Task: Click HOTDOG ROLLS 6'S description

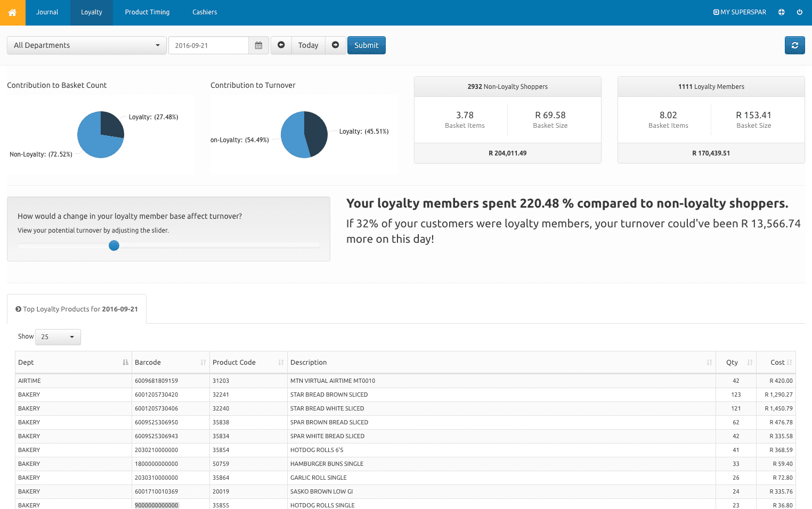Action: click(316, 450)
